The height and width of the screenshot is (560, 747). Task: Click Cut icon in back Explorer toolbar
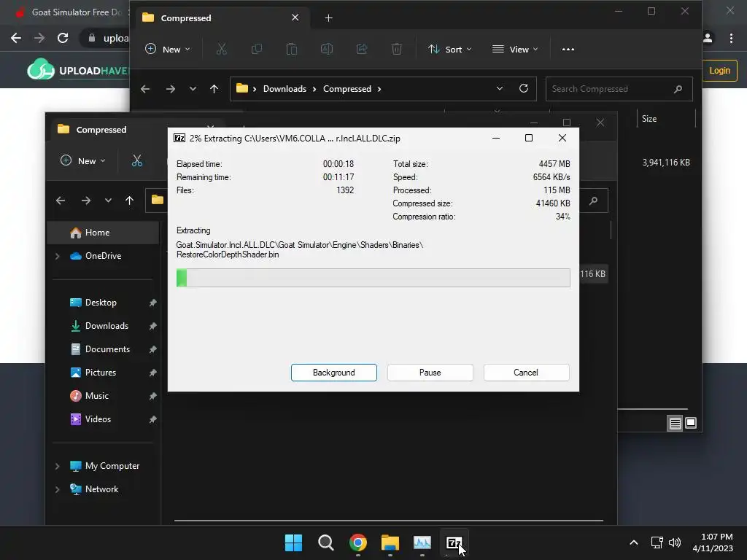(222, 49)
